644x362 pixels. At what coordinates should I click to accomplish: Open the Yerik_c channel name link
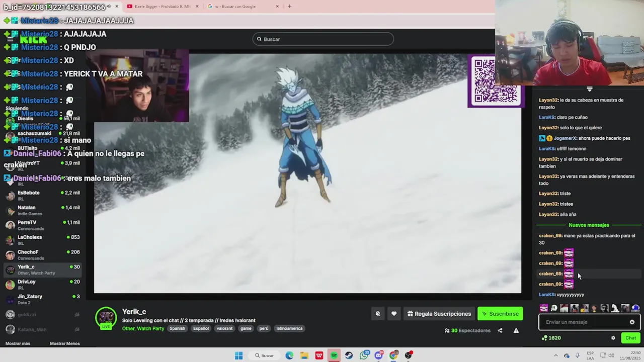coord(134,312)
